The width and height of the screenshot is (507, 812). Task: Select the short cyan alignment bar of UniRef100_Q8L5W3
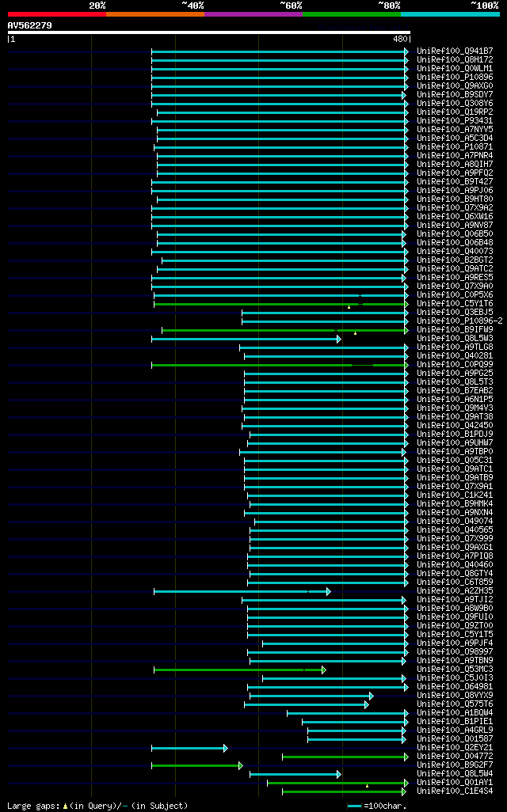tap(246, 339)
